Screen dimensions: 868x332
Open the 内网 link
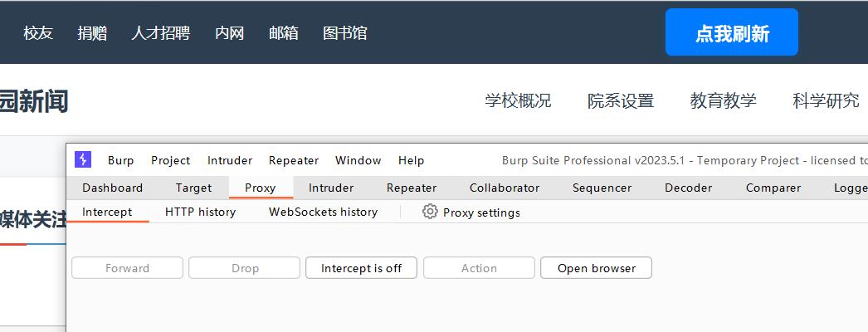pyautogui.click(x=229, y=33)
